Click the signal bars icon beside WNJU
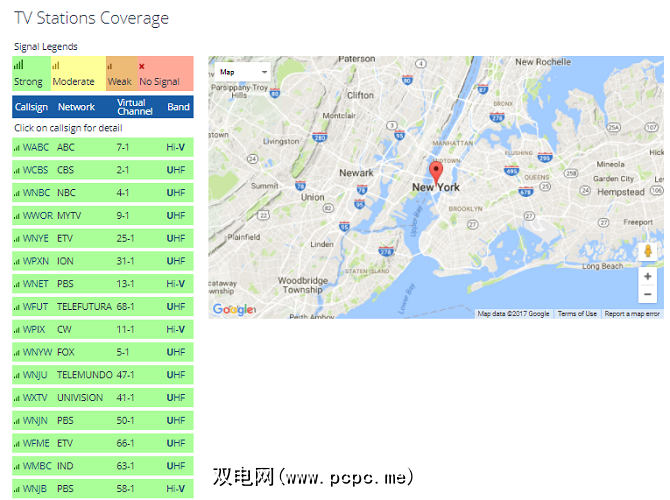The image size is (670, 500). click(x=17, y=376)
